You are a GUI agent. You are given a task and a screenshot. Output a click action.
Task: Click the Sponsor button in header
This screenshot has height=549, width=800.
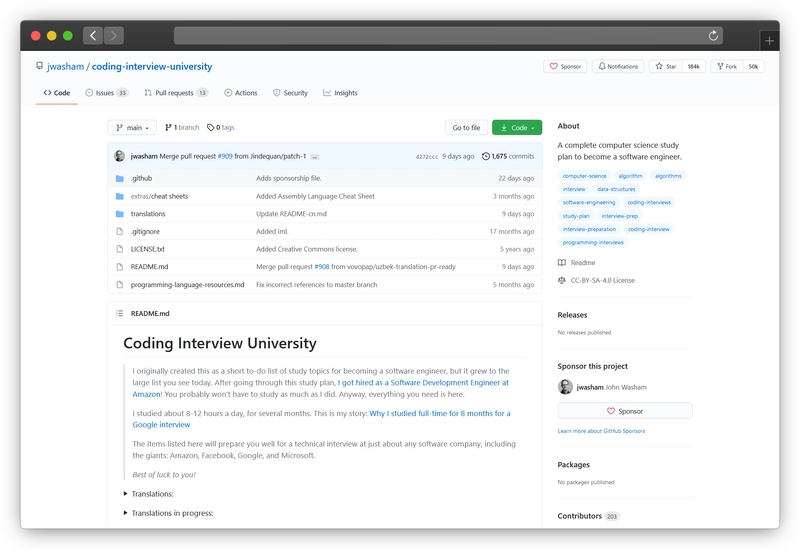click(x=565, y=66)
